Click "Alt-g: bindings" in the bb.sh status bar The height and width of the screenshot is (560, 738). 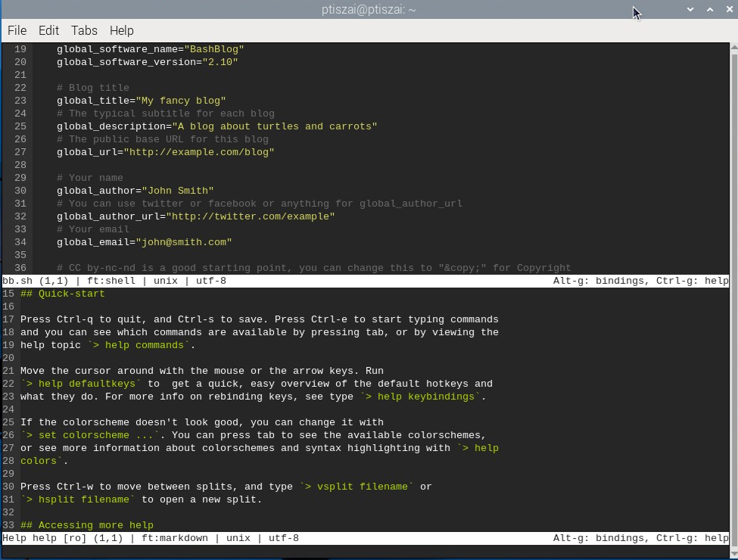tap(602, 281)
